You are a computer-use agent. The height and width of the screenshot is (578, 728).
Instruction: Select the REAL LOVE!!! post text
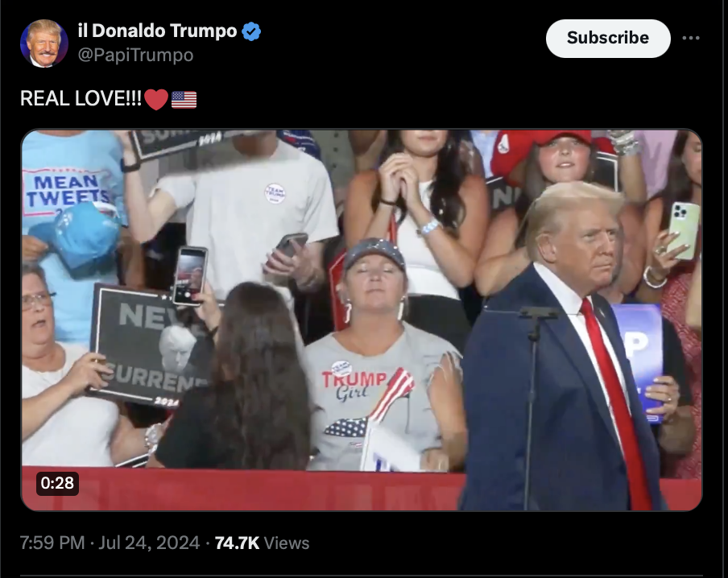tap(81, 98)
